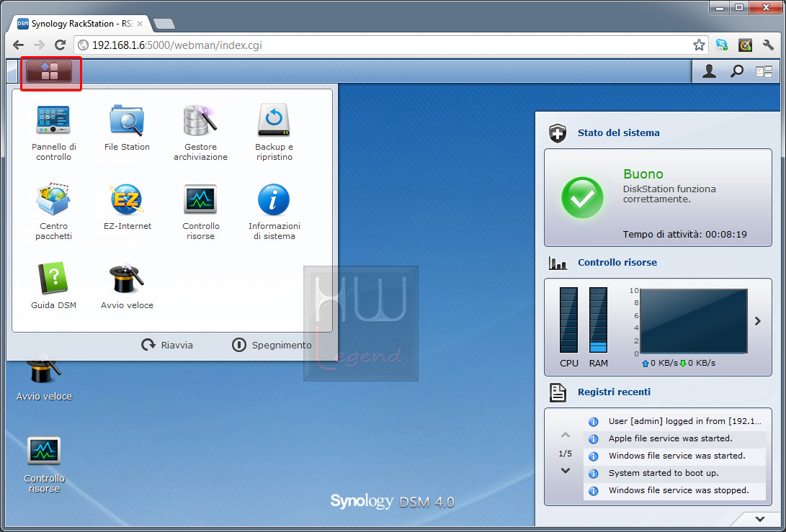Click the CPU usage bar
786x532 pixels.
click(568, 320)
